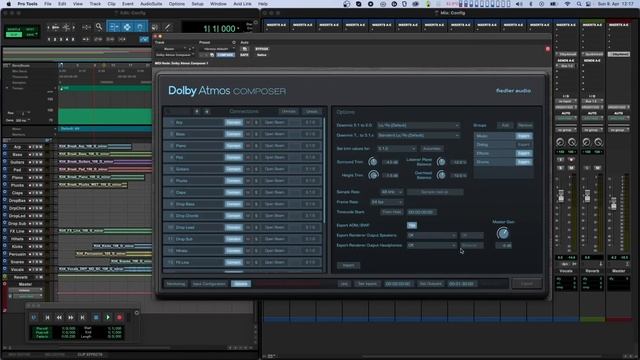Viewport: 640px width, 360px height.
Task: Click Open Beam on the Pad row
Action: tap(274, 157)
